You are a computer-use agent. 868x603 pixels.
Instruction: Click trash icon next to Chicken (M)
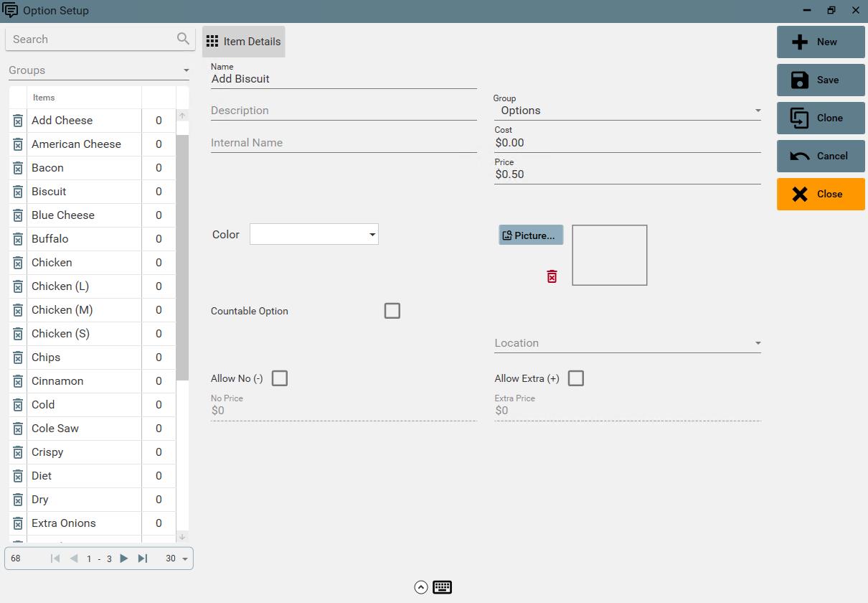pyautogui.click(x=18, y=310)
